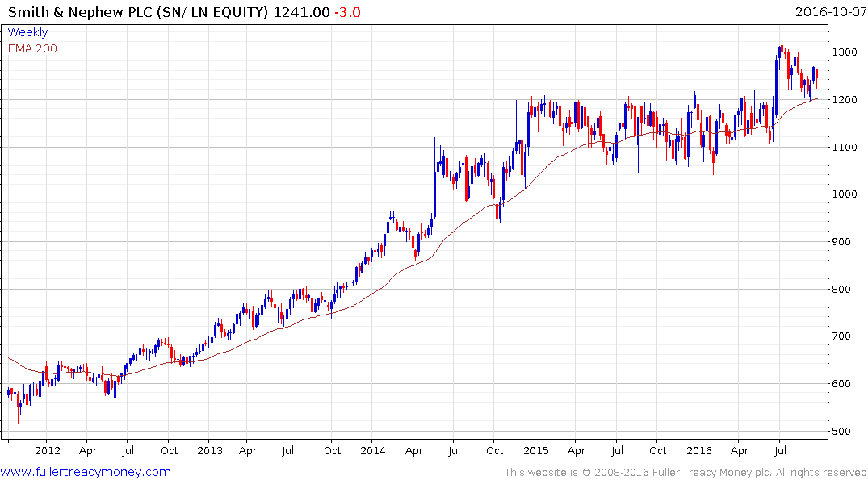Click the 800 price axis label
The height and width of the screenshot is (484, 868).
(x=842, y=290)
